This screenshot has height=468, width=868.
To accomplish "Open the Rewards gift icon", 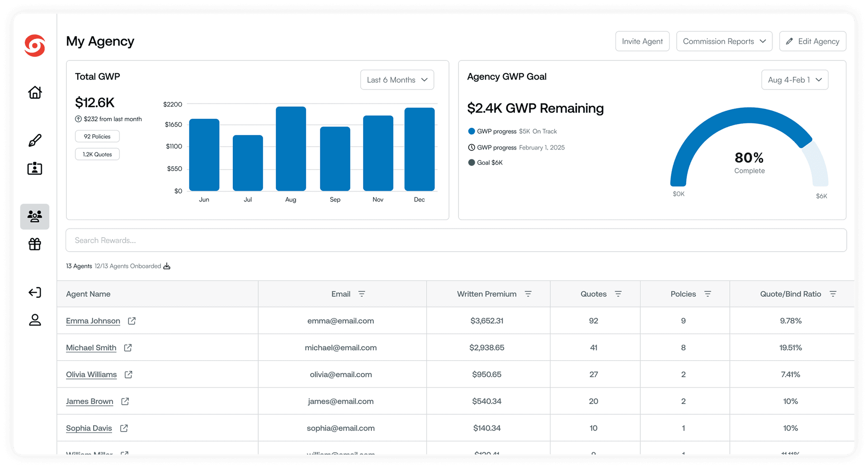I will (35, 244).
